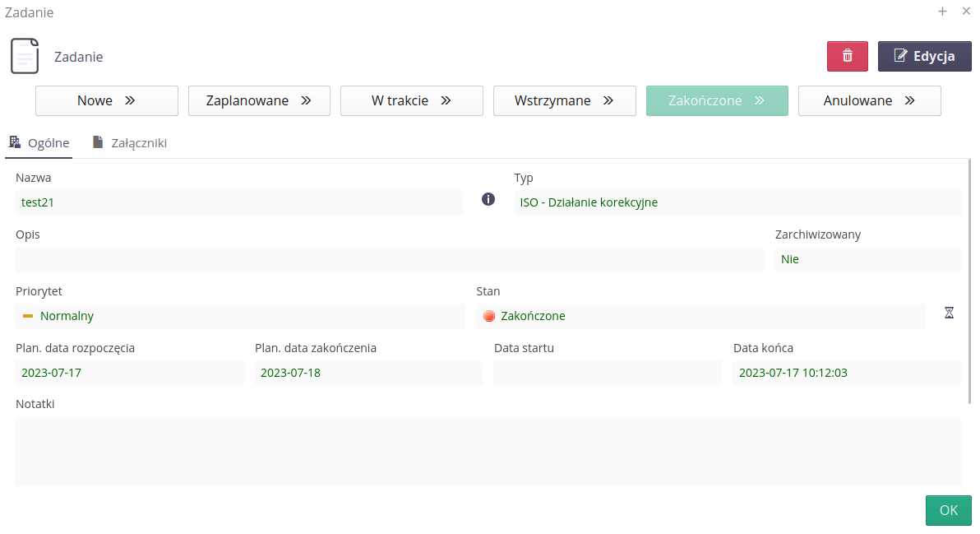
Task: Open the Edycja edit mode
Action: point(924,57)
